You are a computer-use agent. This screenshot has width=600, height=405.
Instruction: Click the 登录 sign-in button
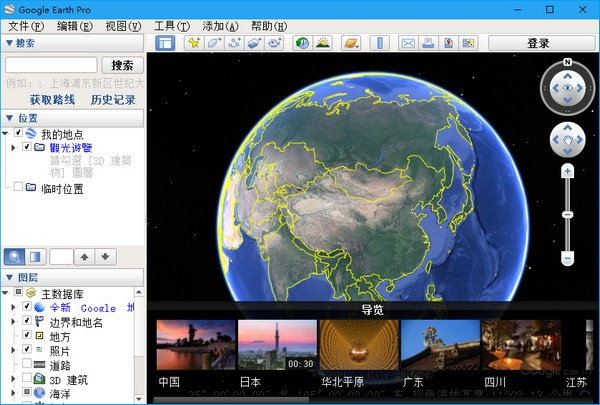[x=539, y=43]
